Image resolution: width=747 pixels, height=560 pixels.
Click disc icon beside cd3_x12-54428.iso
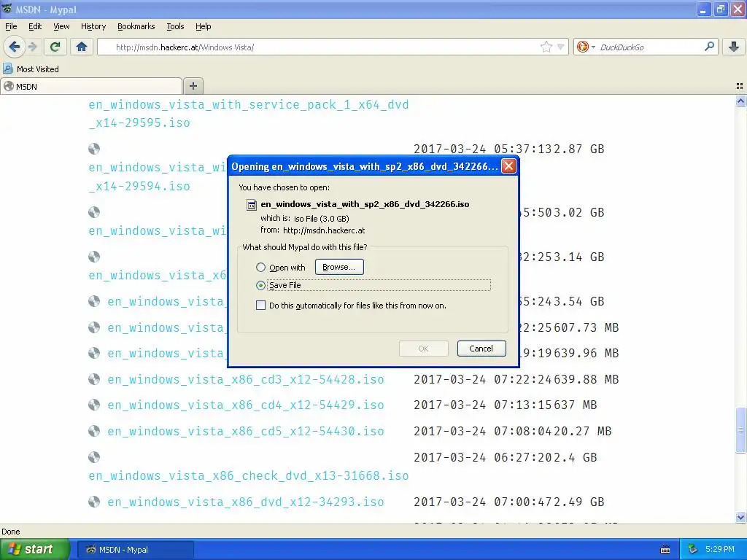94,379
